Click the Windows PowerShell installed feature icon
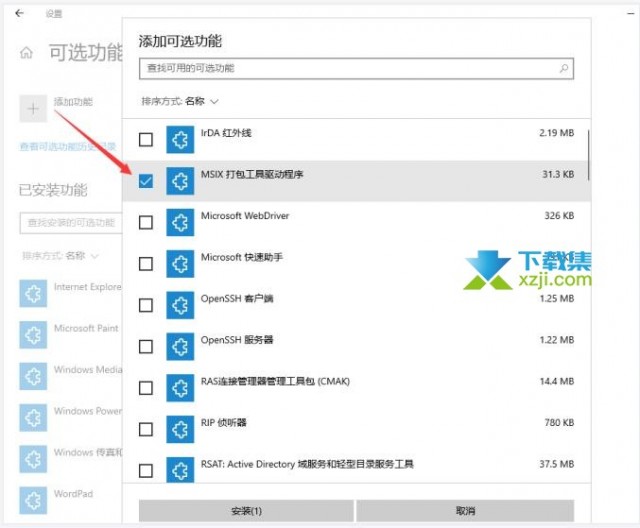The height and width of the screenshot is (528, 640). tap(33, 417)
